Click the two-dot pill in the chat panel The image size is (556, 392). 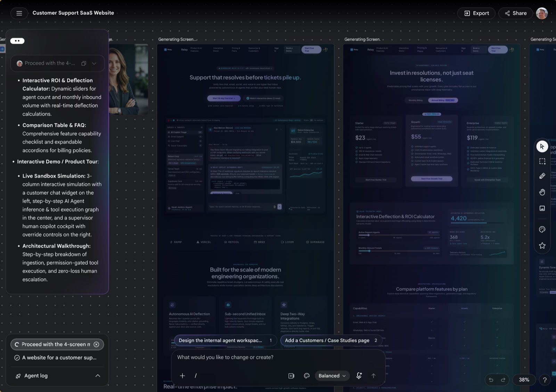pyautogui.click(x=17, y=41)
